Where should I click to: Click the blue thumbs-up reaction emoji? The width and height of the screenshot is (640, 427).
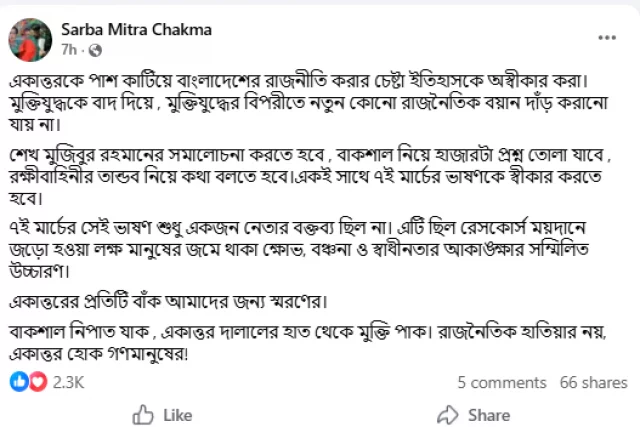click(19, 381)
